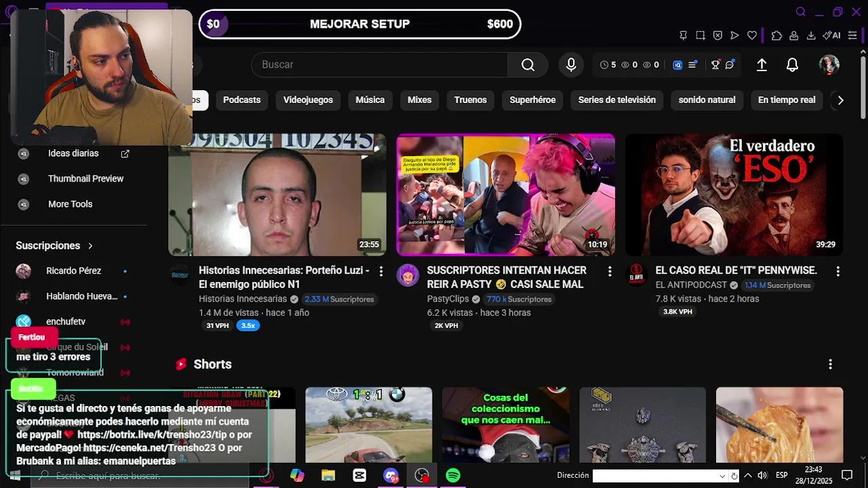Open PastyClips channel name link
Image resolution: width=868 pixels, height=488 pixels.
point(448,299)
